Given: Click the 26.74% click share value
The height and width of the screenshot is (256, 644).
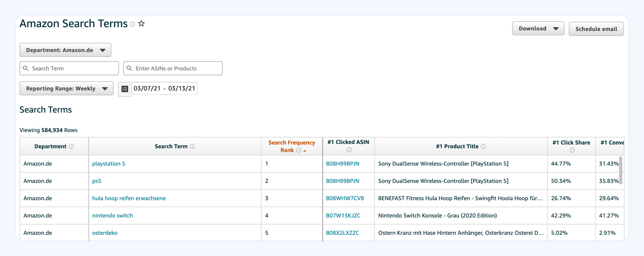Looking at the screenshot, I should coord(561,198).
